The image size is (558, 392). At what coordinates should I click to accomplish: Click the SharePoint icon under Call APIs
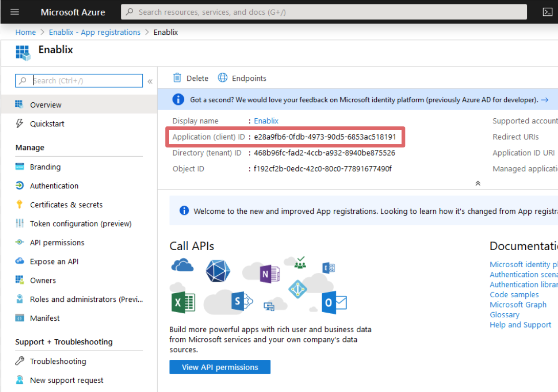click(x=242, y=301)
